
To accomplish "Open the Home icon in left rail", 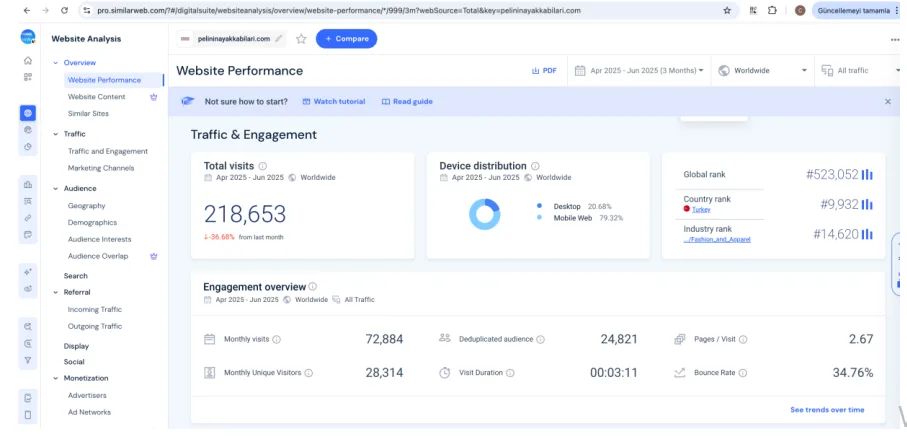I will pyautogui.click(x=28, y=61).
